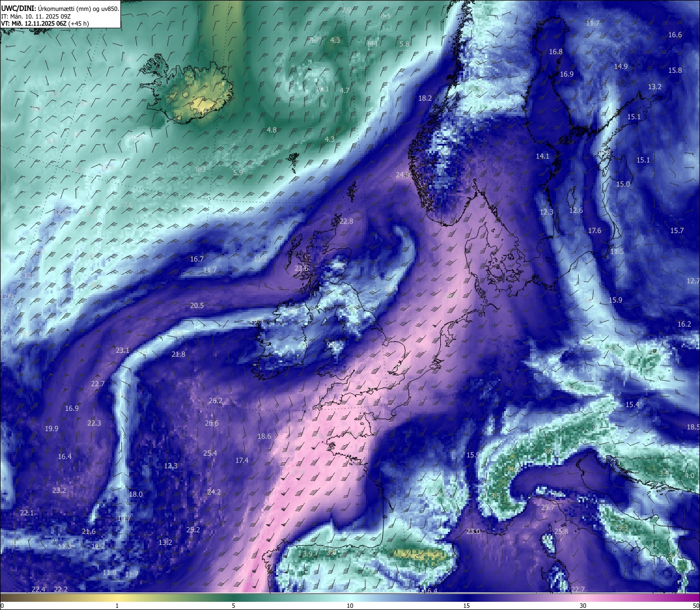Click the 10 label on the color scale
Screen dimensions: 700x610
pos(350,606)
